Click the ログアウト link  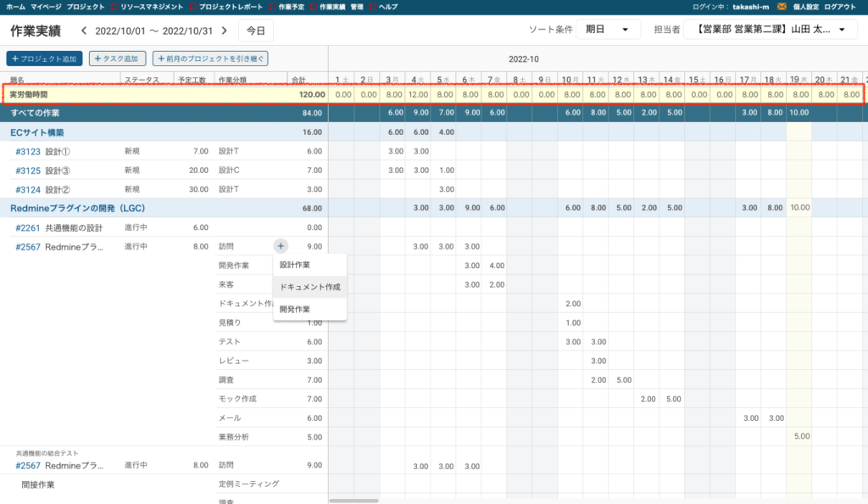[x=840, y=7]
